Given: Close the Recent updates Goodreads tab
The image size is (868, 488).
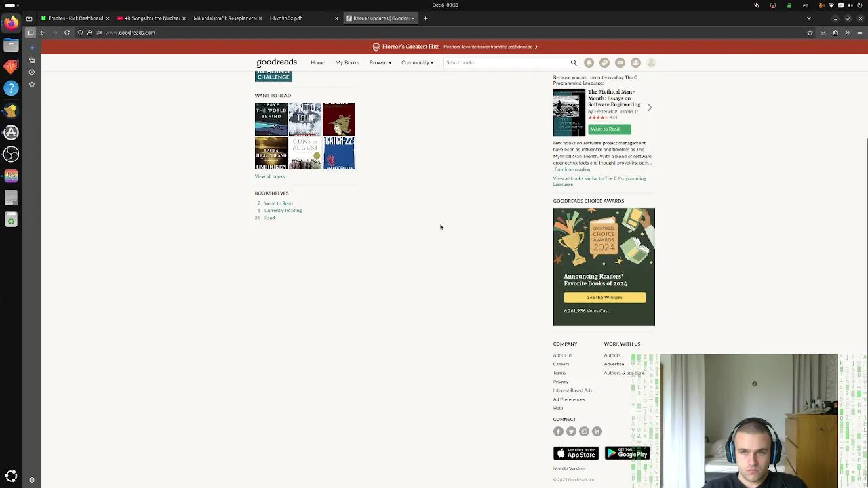Looking at the screenshot, I should (412, 18).
